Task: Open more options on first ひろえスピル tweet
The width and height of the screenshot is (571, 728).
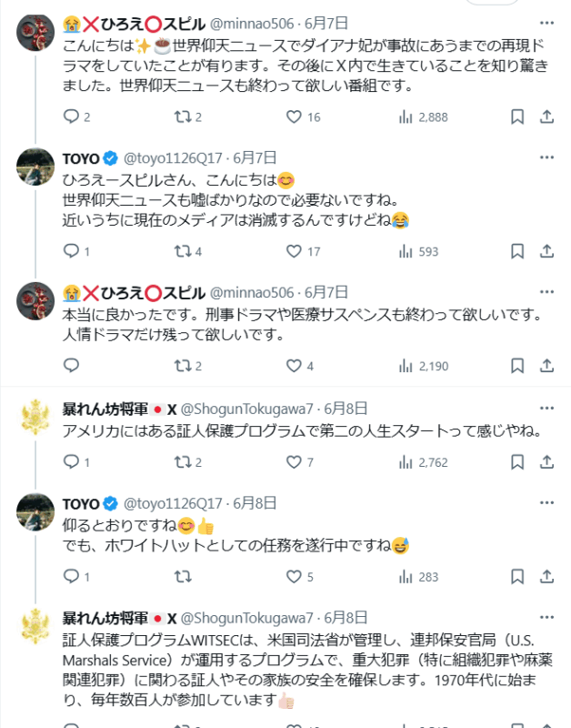Action: [x=546, y=21]
